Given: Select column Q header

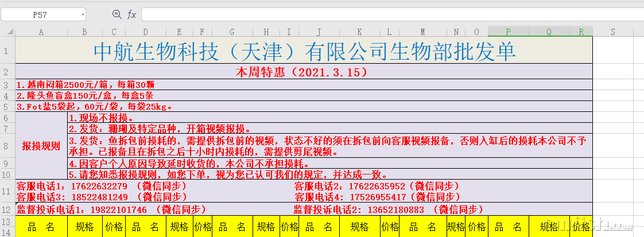Looking at the screenshot, I should click(549, 32).
